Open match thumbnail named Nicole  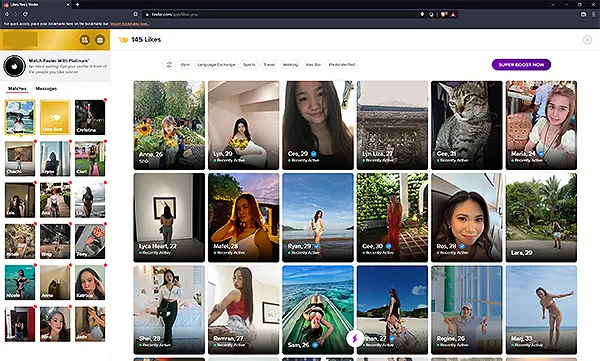(x=20, y=283)
